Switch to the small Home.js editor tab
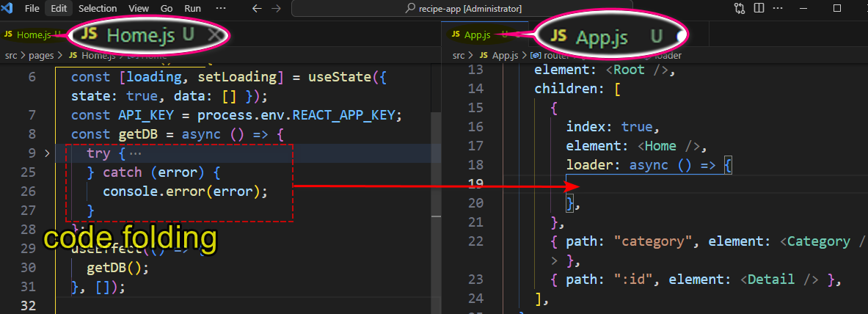868x314 pixels. point(33,34)
